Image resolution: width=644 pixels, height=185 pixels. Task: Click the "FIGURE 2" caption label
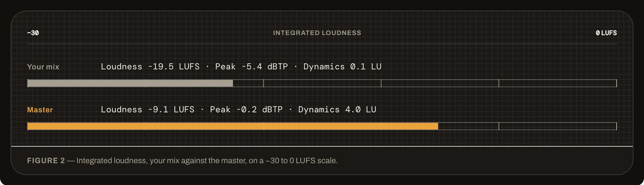coord(46,161)
